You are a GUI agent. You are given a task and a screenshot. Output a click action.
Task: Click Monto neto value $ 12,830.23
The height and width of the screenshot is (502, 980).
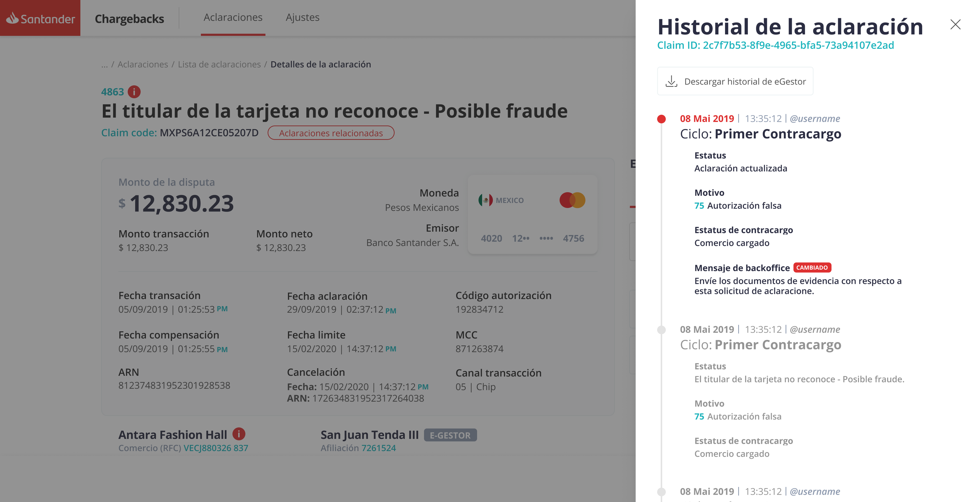(281, 247)
